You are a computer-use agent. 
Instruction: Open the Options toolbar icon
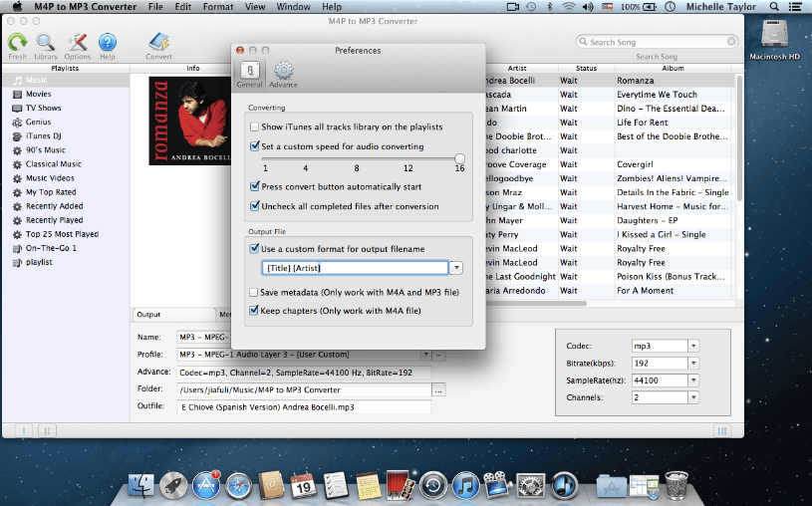coord(77,43)
